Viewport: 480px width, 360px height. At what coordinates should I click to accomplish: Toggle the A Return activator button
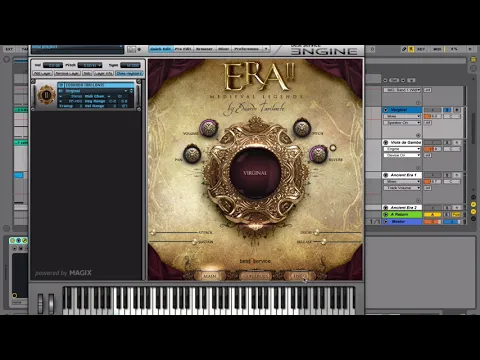(432, 214)
